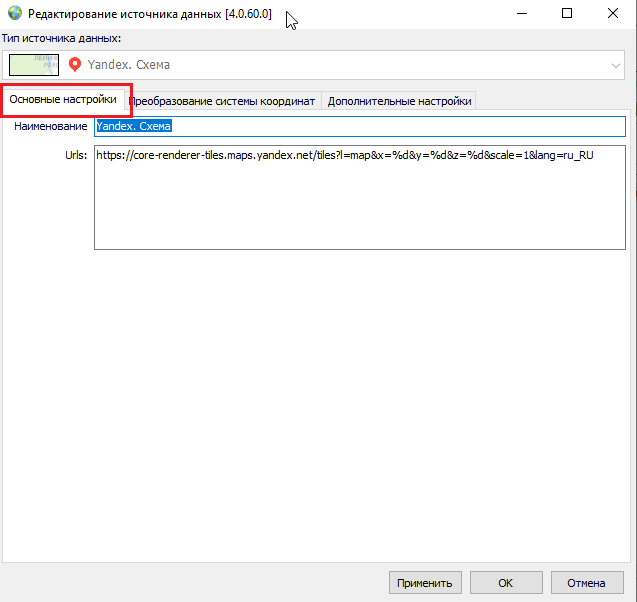Click the globe application icon in title bar

[x=15, y=13]
